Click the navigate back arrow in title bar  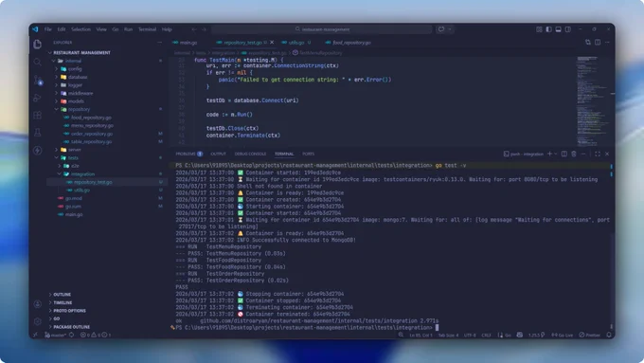(194, 29)
